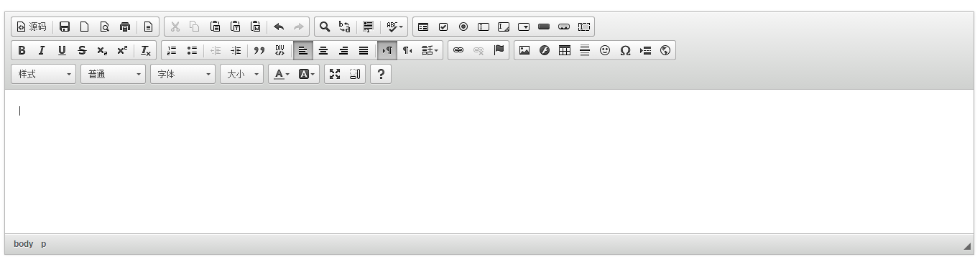
Task: Toggle italic formatting
Action: 42,50
